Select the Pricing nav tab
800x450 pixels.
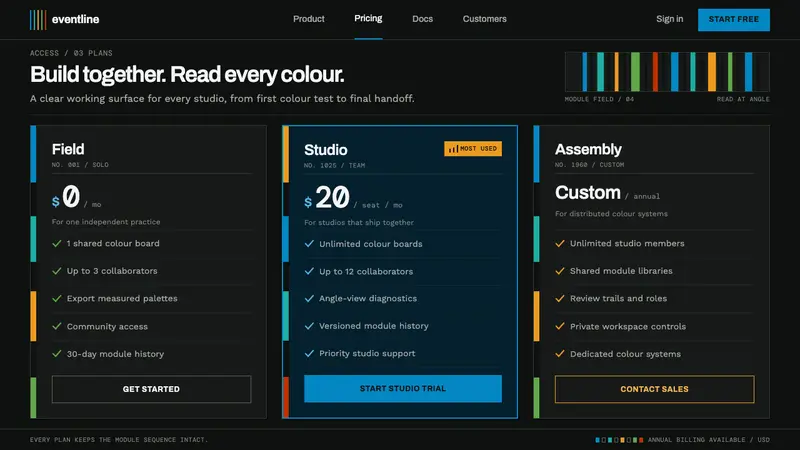click(368, 18)
